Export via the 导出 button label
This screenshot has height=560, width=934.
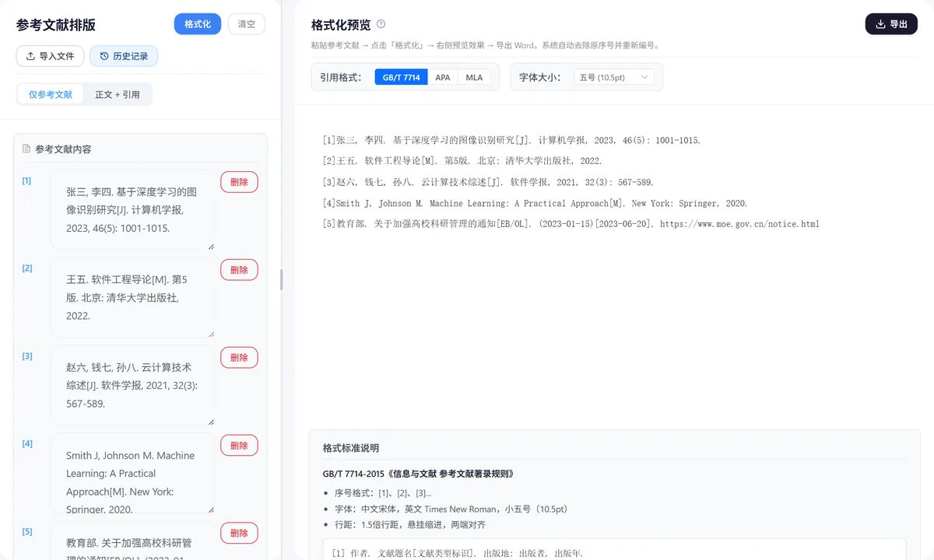coord(898,24)
